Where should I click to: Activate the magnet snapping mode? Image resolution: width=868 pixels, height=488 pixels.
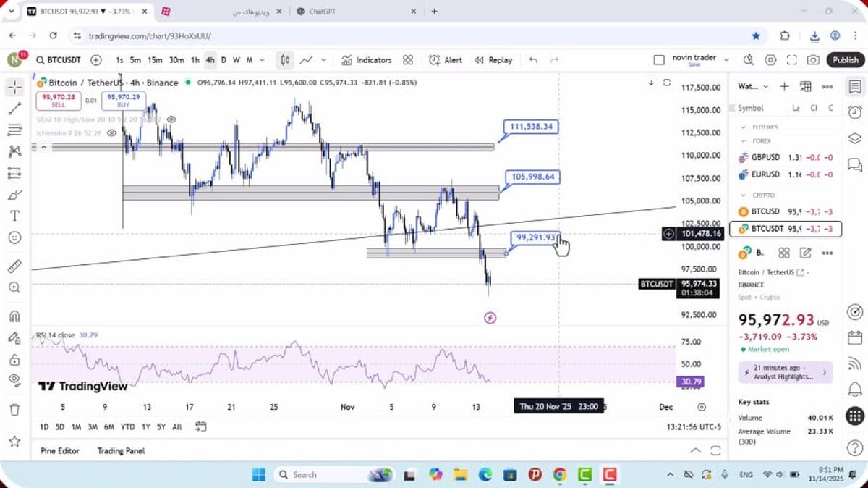[x=14, y=316]
